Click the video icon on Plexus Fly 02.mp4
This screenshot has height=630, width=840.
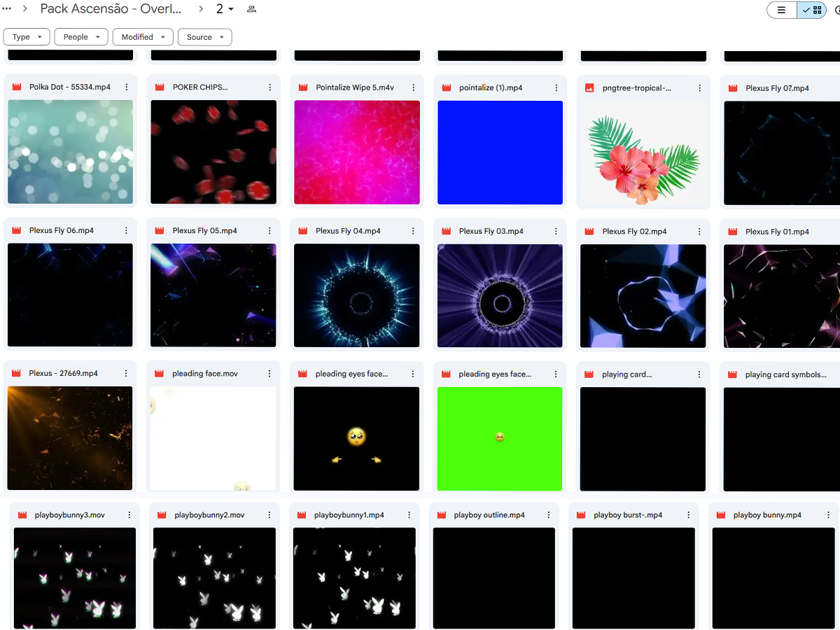(x=589, y=231)
